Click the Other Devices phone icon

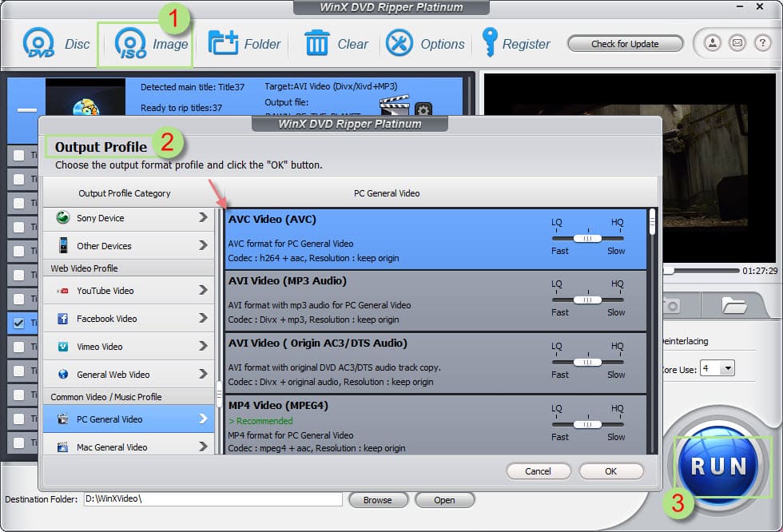tap(63, 245)
